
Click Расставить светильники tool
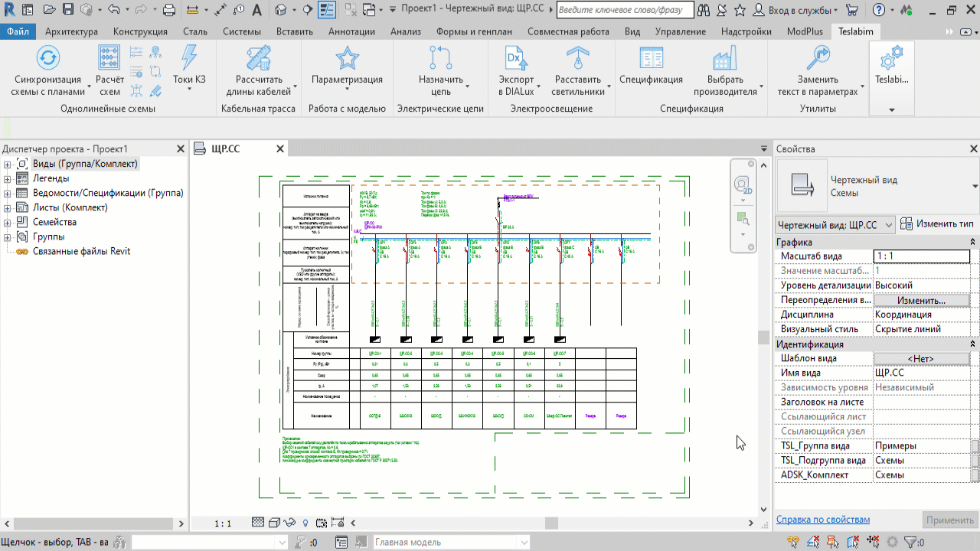click(x=578, y=70)
